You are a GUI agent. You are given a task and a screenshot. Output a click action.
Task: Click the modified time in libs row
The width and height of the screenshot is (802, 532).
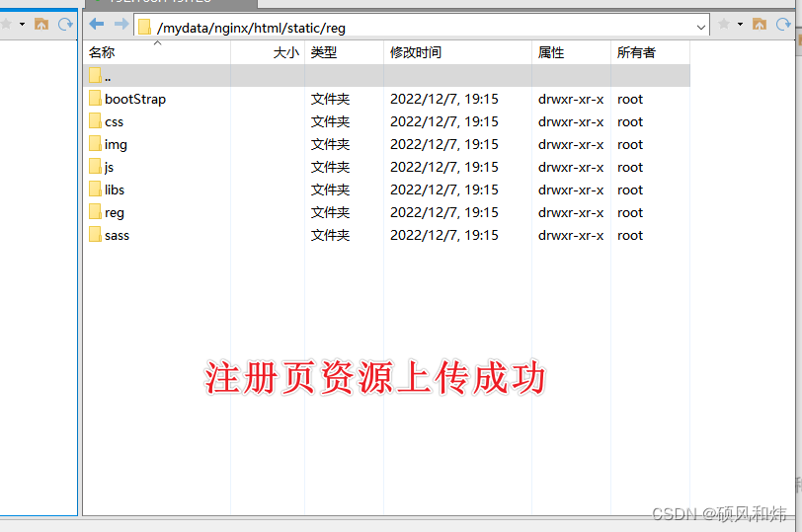point(444,190)
